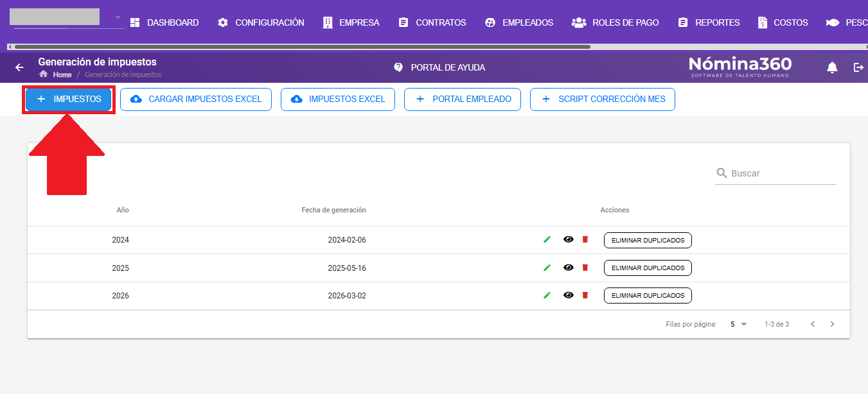The height and width of the screenshot is (394, 868).
Task: Open the CONFIGURACIÓN menu
Action: click(x=261, y=22)
